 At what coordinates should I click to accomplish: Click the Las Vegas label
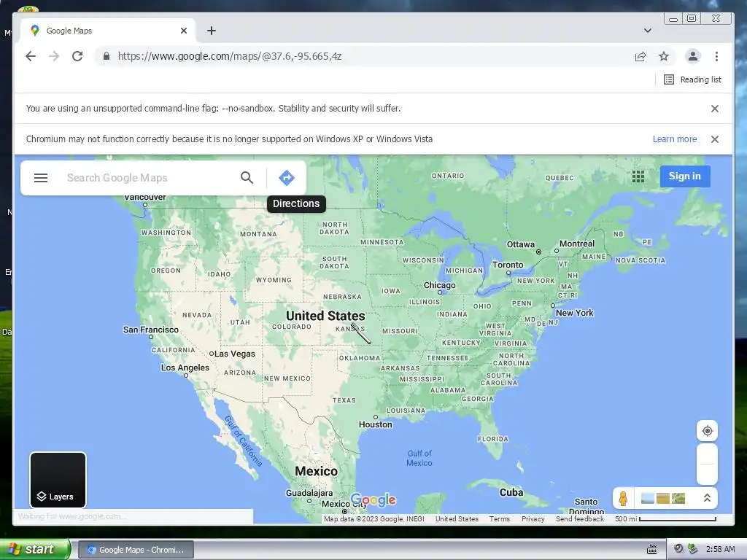tap(234, 354)
